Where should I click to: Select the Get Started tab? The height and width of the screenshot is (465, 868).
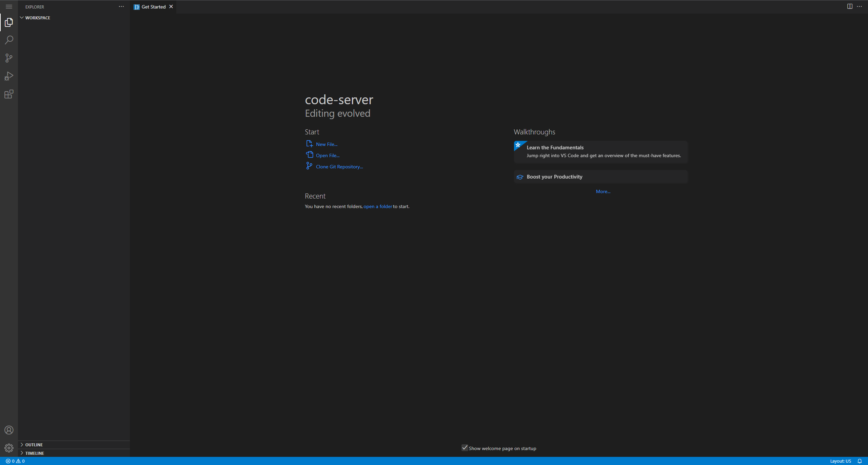(x=153, y=7)
